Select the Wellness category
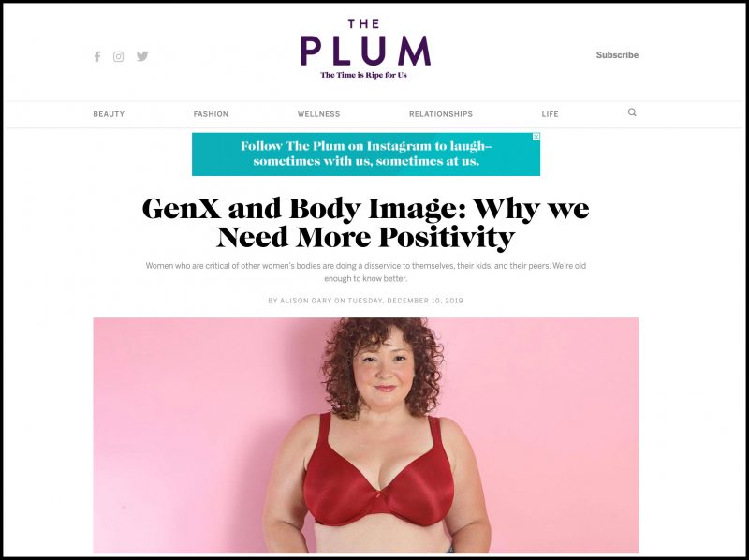The height and width of the screenshot is (560, 749). (318, 114)
